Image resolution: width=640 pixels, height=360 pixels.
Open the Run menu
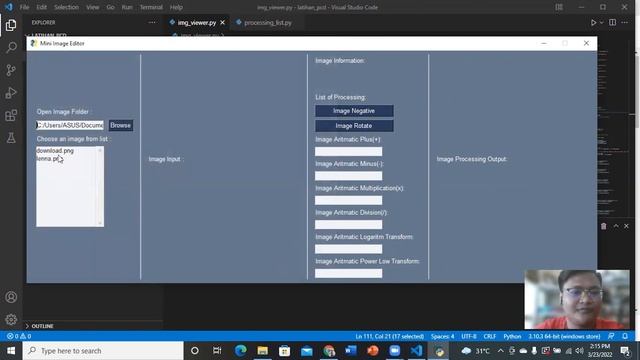pos(127,7)
